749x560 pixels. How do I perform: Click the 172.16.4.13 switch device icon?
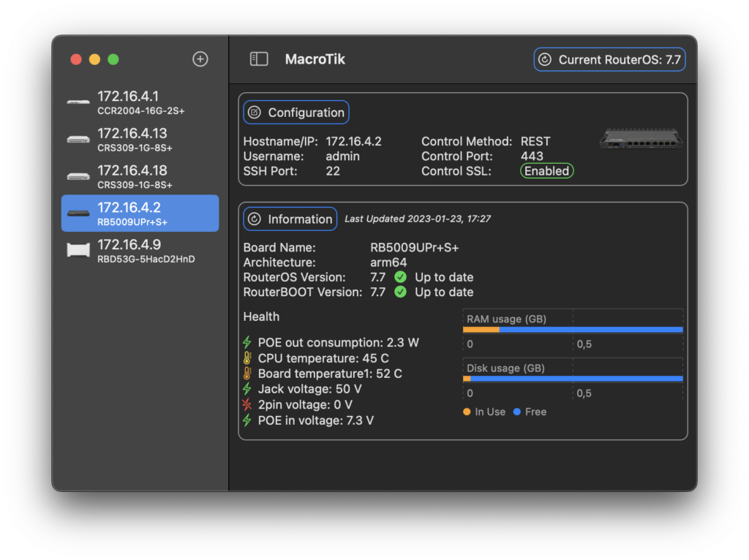tap(78, 140)
